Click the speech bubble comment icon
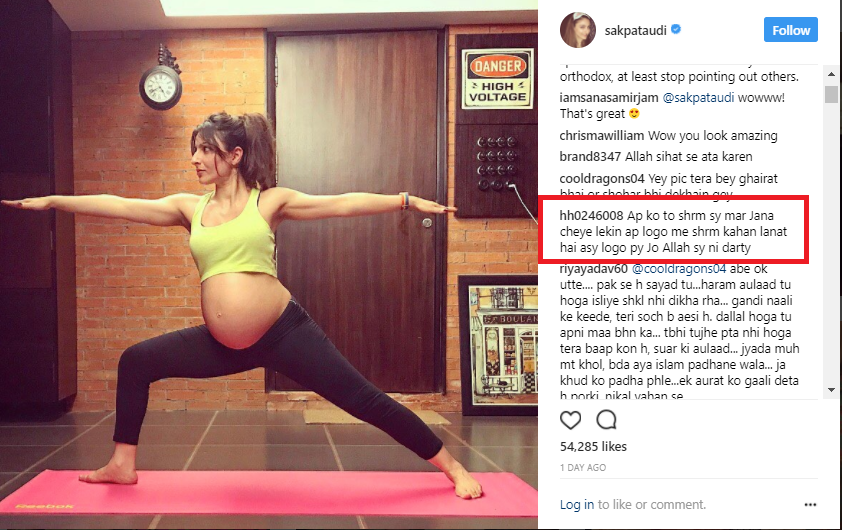Screen dimensions: 842x530 pyautogui.click(x=606, y=420)
